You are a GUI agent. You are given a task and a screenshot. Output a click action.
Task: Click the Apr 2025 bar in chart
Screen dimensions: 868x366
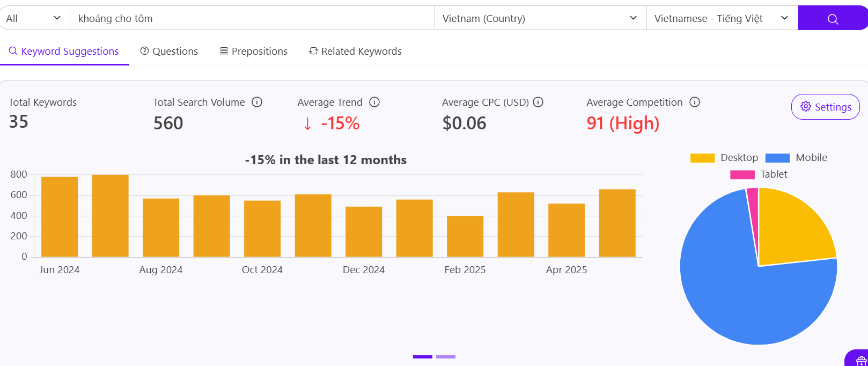click(567, 230)
